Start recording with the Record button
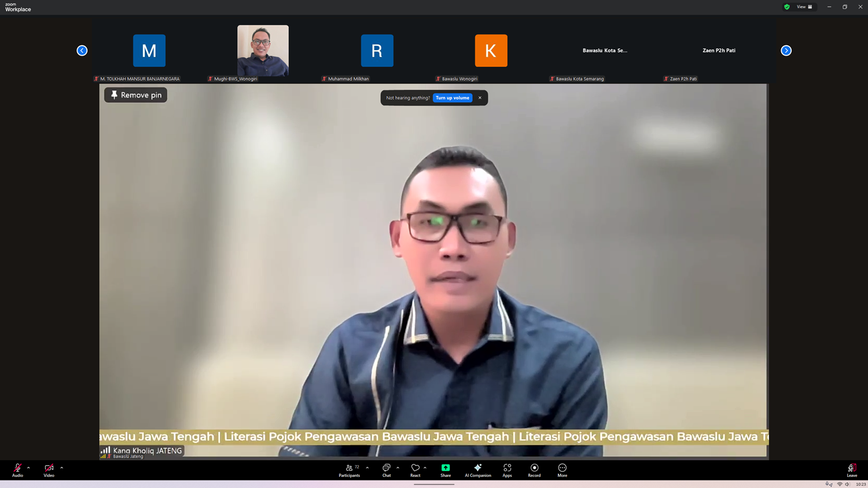The image size is (868, 488). (x=534, y=470)
